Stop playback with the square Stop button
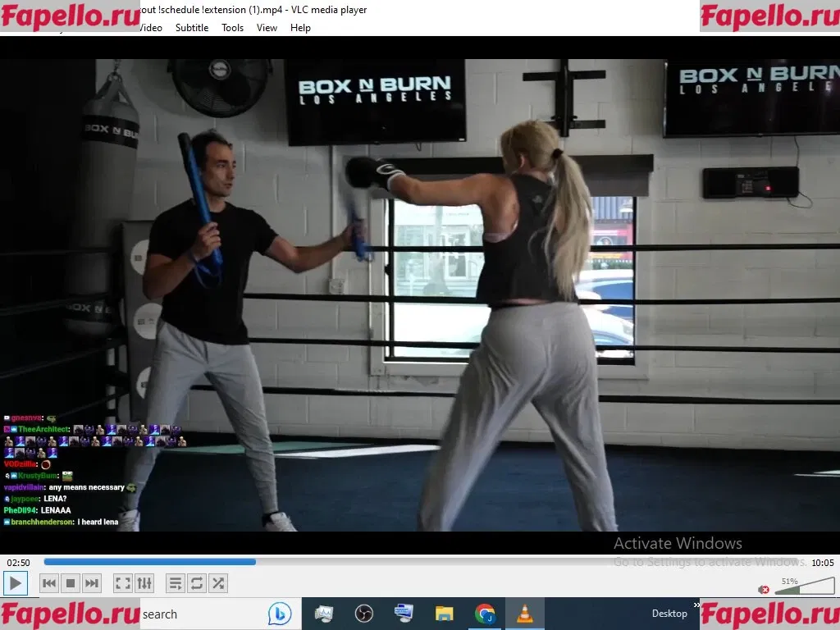 [x=71, y=583]
